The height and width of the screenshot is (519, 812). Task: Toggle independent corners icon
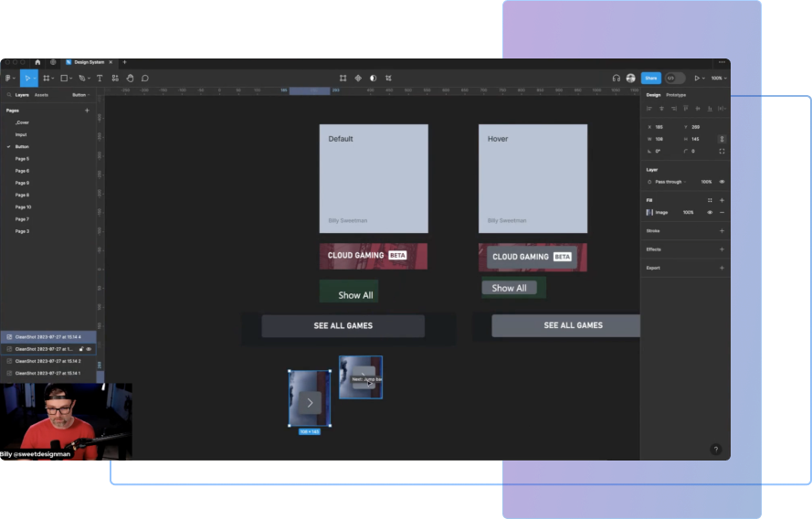click(722, 152)
